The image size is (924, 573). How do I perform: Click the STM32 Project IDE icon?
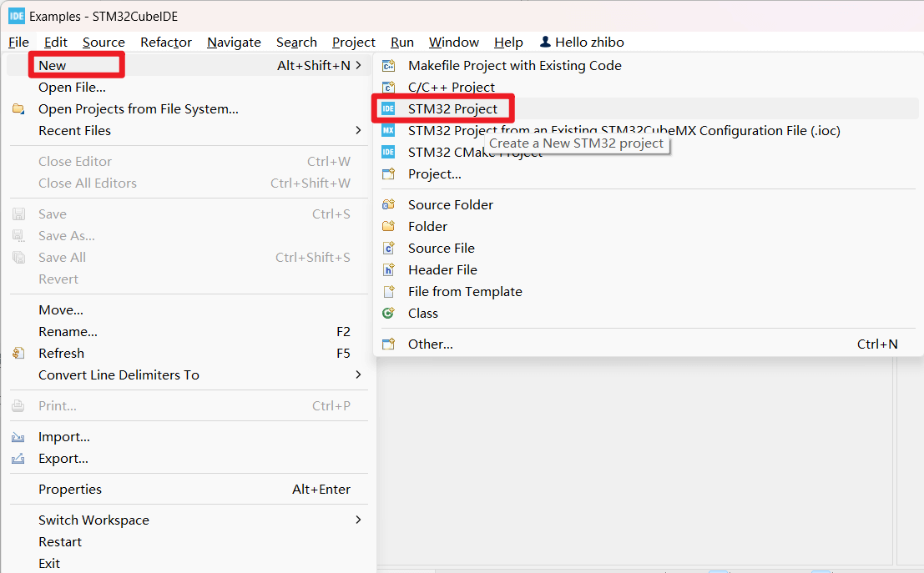pos(388,108)
